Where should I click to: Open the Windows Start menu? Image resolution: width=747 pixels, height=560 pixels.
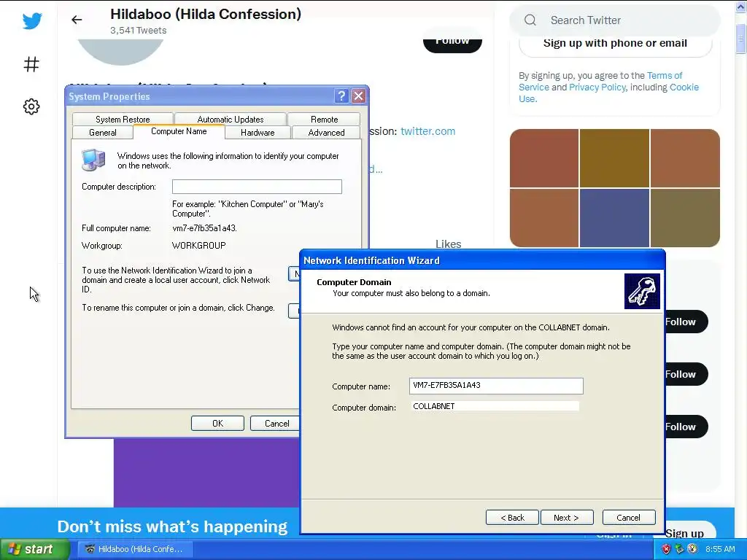35,549
